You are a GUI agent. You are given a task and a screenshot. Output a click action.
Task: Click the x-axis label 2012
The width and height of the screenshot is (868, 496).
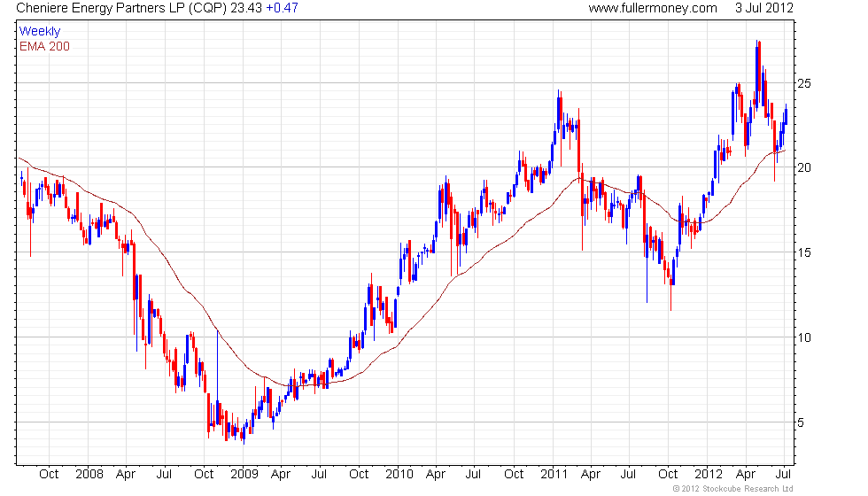coord(709,475)
